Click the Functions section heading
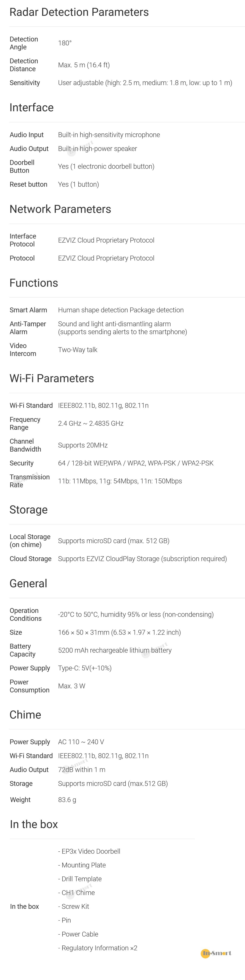 [34, 283]
